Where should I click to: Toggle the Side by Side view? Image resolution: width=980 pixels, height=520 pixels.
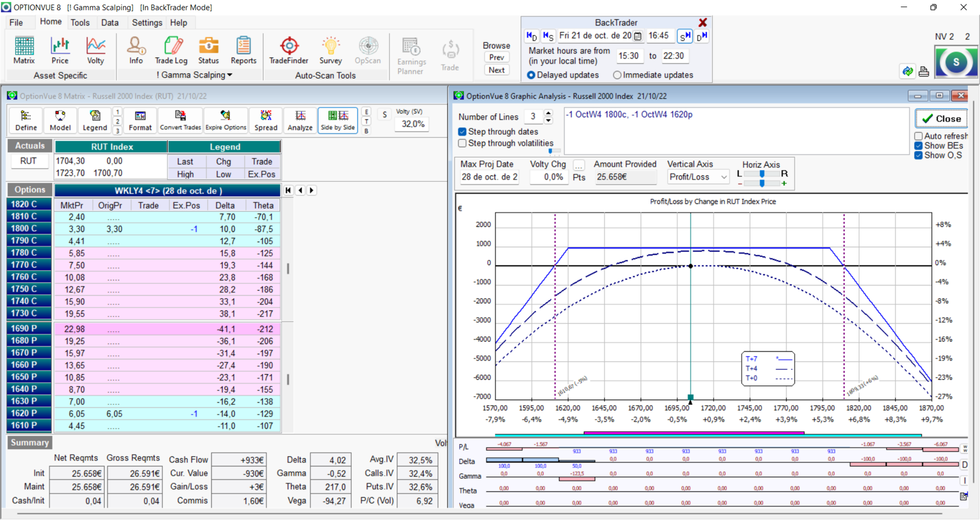pos(338,120)
